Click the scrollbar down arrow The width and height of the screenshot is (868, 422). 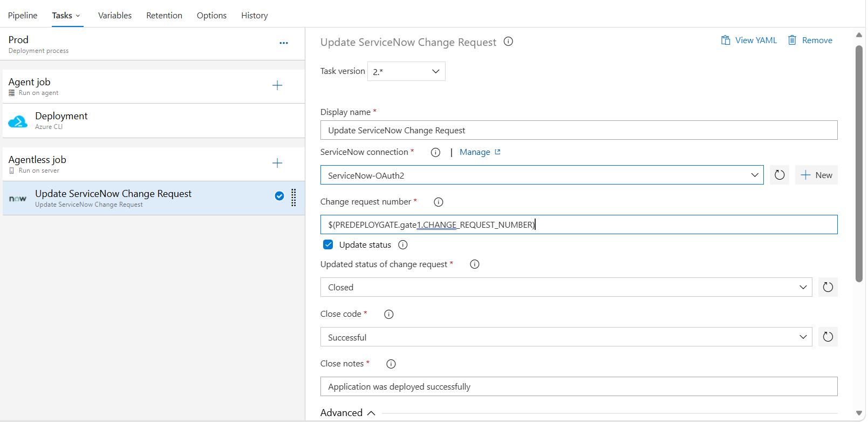859,413
